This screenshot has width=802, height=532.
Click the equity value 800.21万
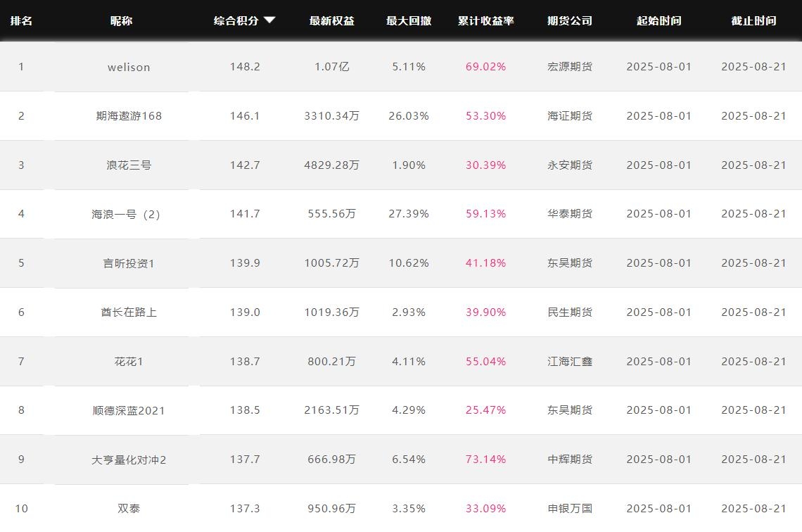[x=332, y=361]
